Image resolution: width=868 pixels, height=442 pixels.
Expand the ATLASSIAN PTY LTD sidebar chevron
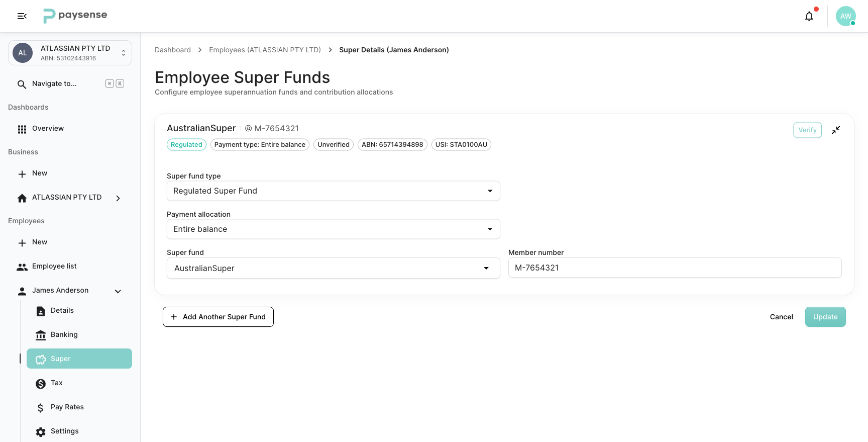point(118,198)
